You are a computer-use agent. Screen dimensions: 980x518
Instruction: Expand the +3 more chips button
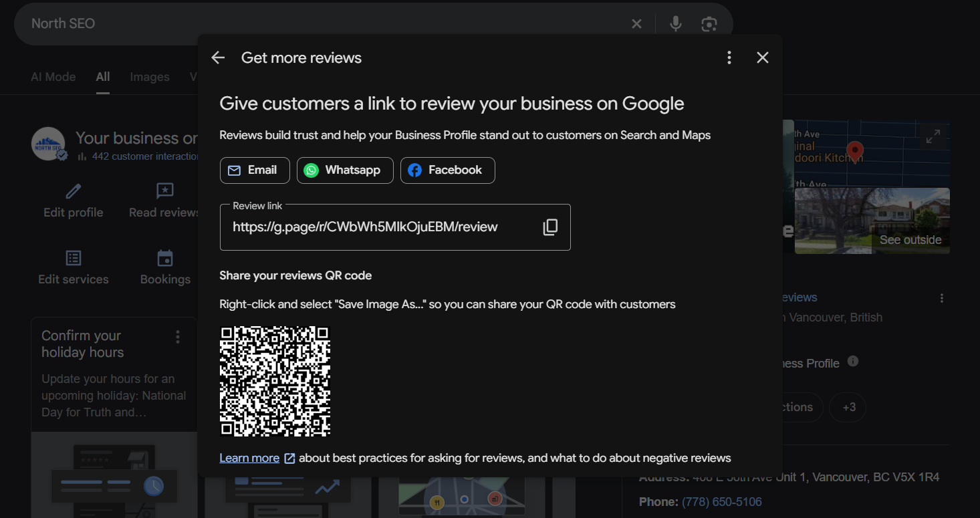[x=849, y=407]
